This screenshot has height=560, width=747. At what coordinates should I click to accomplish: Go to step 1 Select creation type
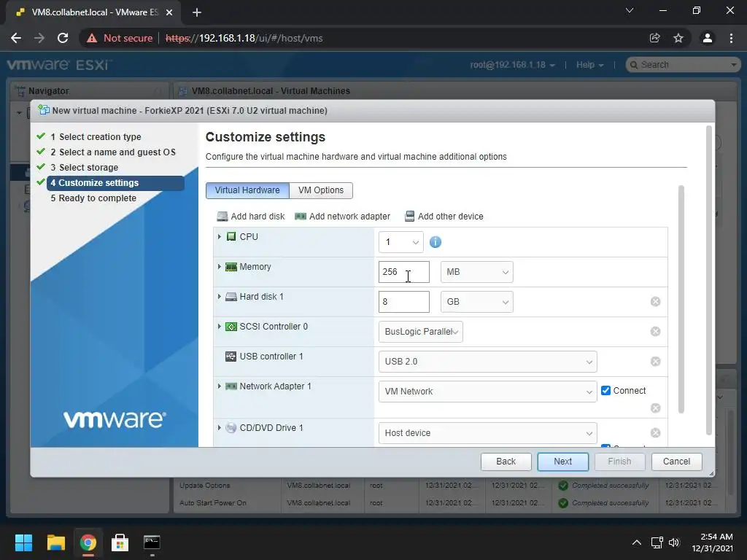tap(96, 136)
